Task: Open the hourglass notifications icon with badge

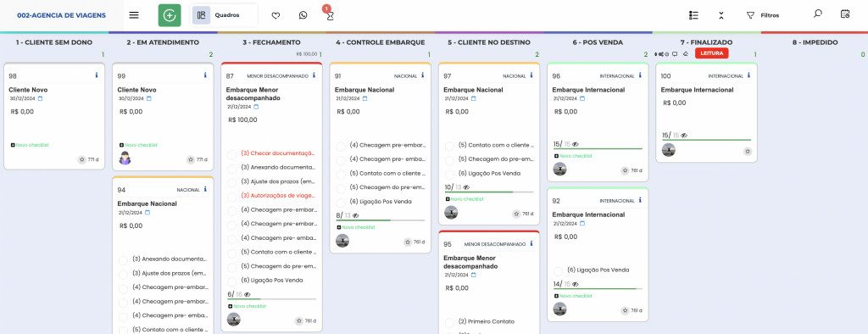Action: point(330,15)
